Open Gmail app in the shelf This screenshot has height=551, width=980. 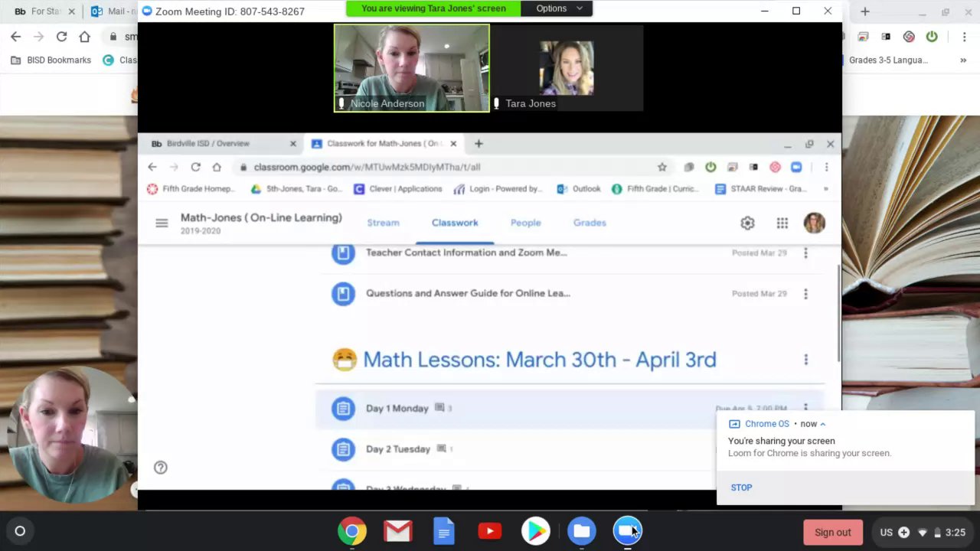(x=398, y=531)
